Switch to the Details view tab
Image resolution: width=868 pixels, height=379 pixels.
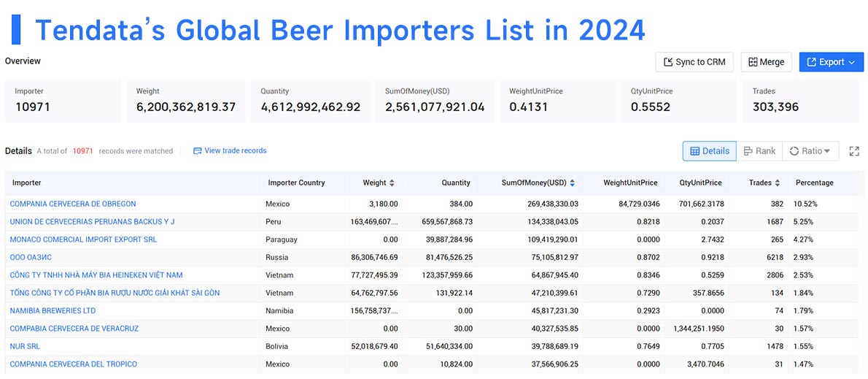pos(710,150)
